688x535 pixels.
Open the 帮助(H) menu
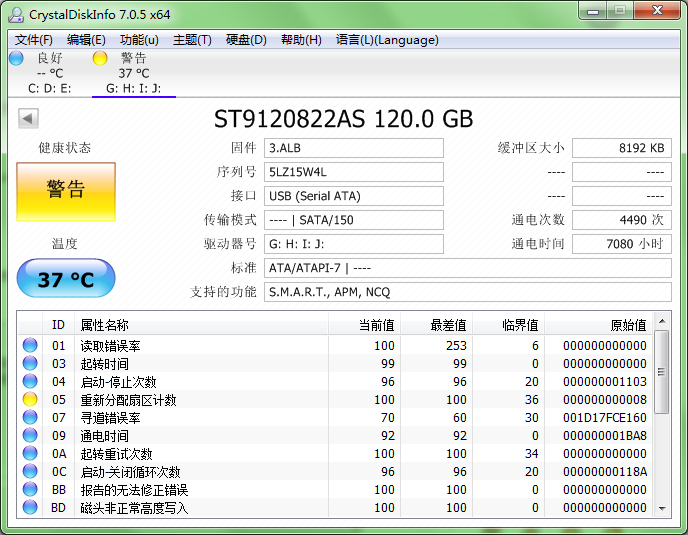pyautogui.click(x=301, y=40)
